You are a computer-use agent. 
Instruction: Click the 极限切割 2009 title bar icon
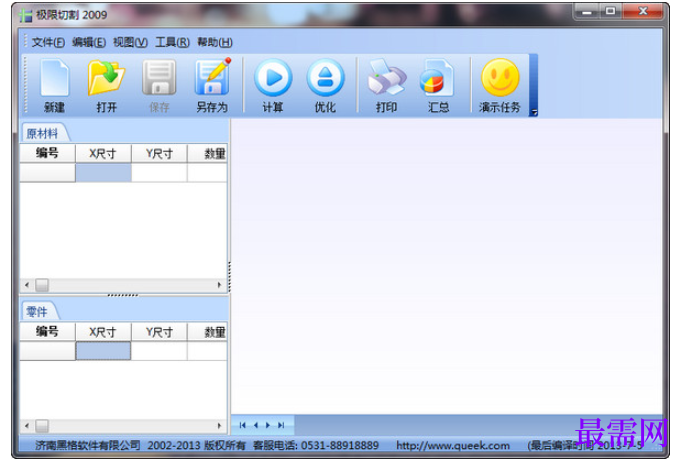coord(26,15)
